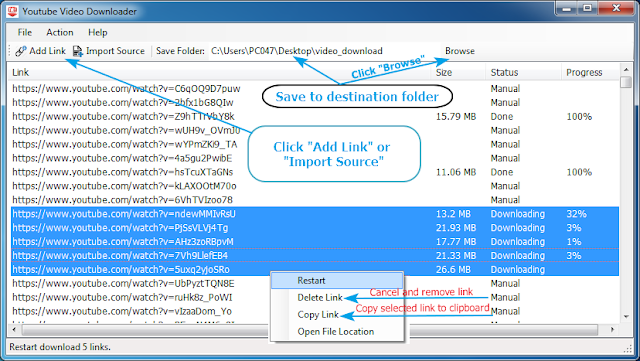Select the link ending in Z9hTTrVbY8k
The height and width of the screenshot is (361, 640).
coord(123,116)
